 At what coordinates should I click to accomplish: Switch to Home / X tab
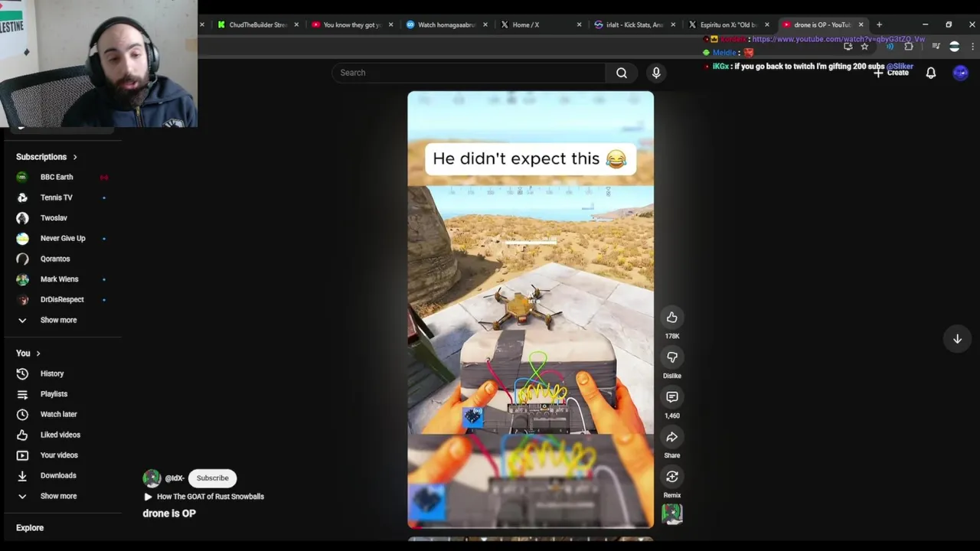coord(539,24)
